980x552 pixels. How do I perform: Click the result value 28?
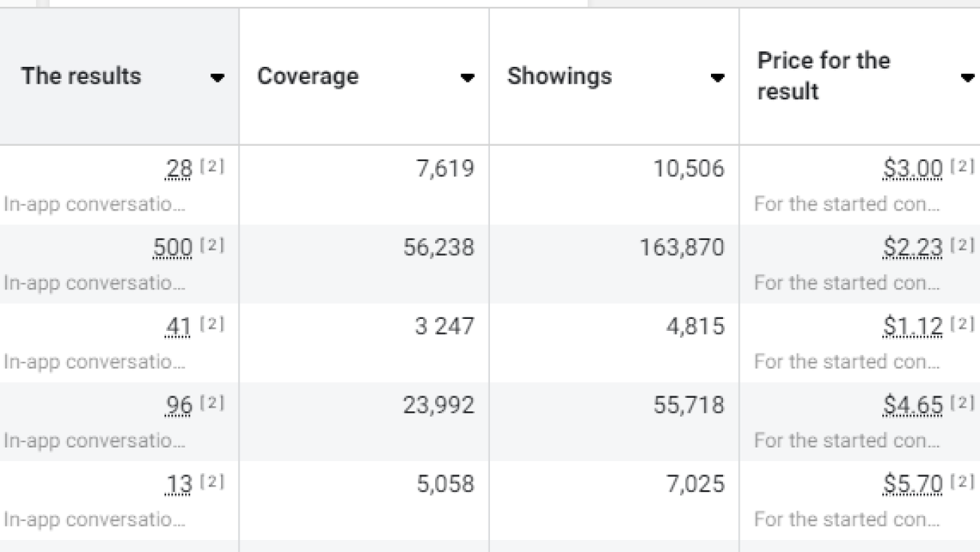(x=179, y=169)
